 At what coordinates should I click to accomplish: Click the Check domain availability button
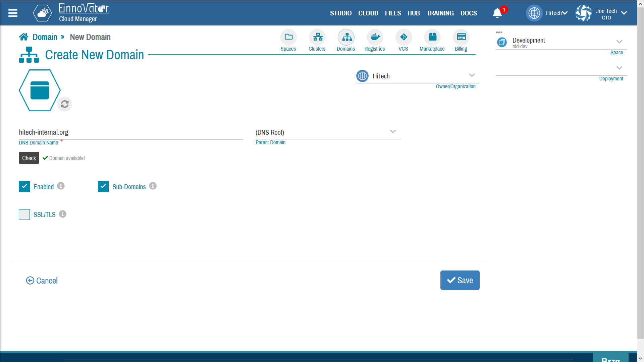[x=29, y=158]
